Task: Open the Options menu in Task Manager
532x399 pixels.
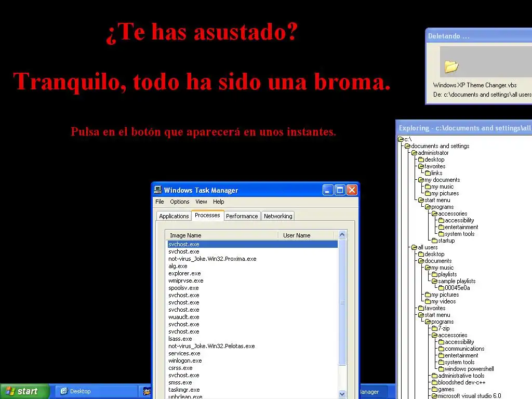Action: pos(179,202)
